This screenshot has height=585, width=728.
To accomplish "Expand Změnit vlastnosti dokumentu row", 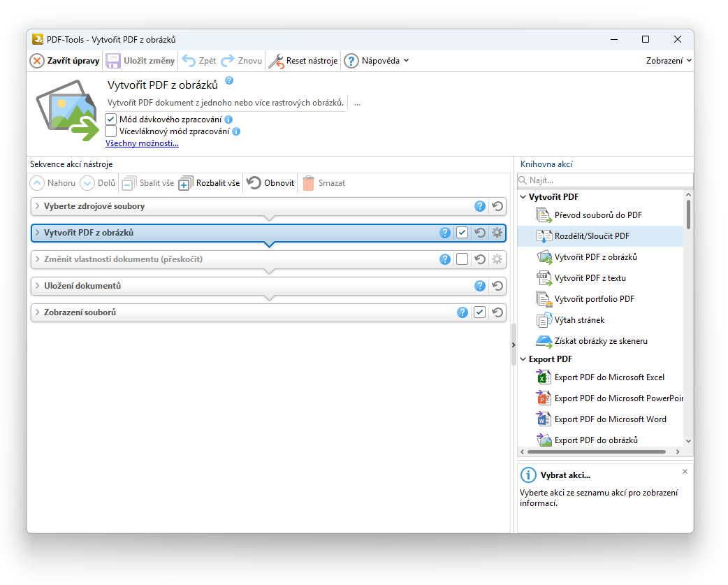I will 38,259.
